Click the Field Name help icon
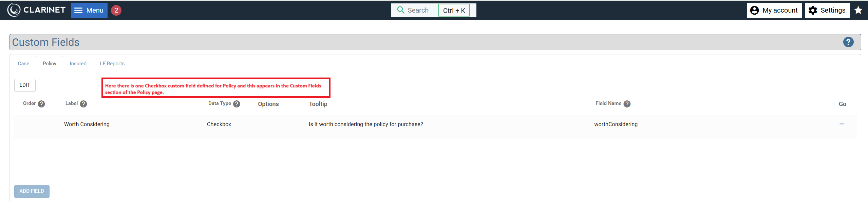The width and height of the screenshot is (868, 202). 627,104
